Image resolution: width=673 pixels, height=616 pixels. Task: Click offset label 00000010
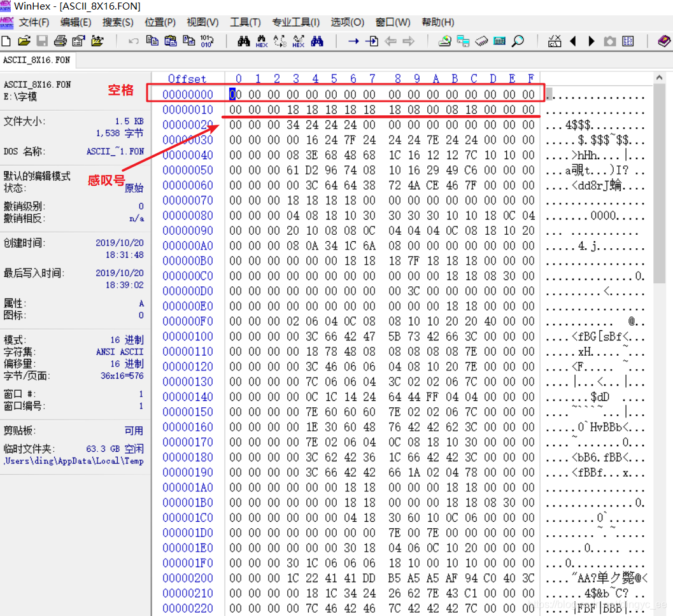click(188, 110)
